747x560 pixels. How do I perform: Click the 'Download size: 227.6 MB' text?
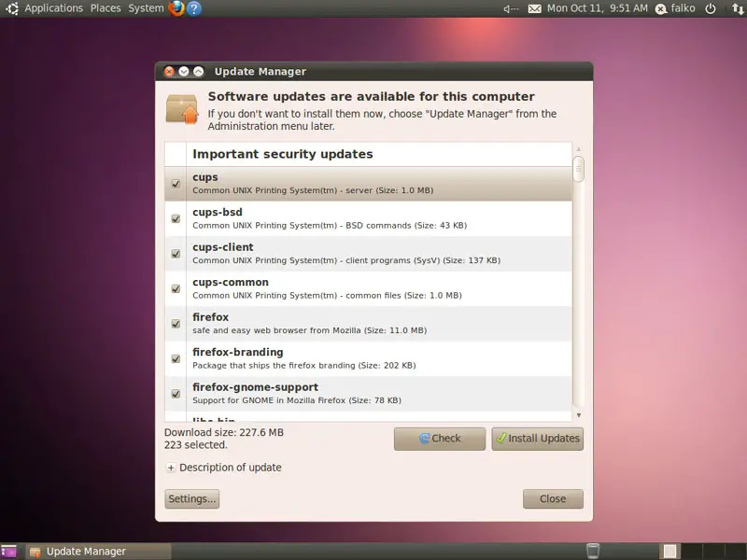[224, 432]
